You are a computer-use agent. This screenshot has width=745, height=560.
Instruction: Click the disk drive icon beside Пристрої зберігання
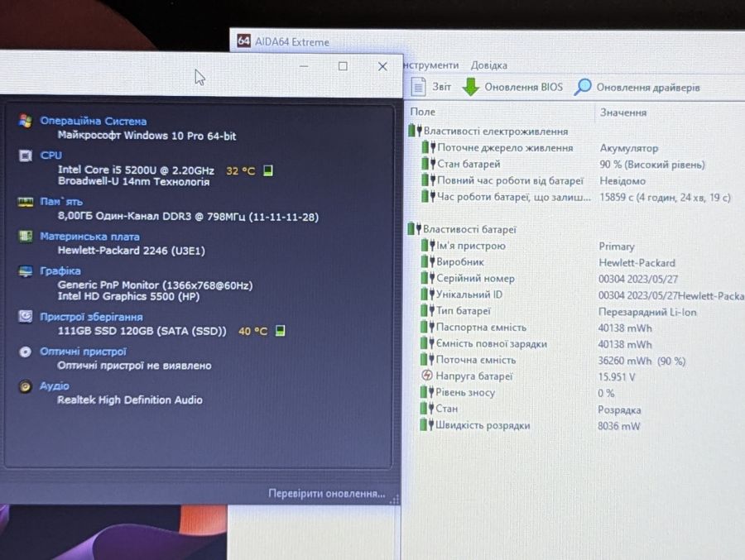[x=25, y=316]
